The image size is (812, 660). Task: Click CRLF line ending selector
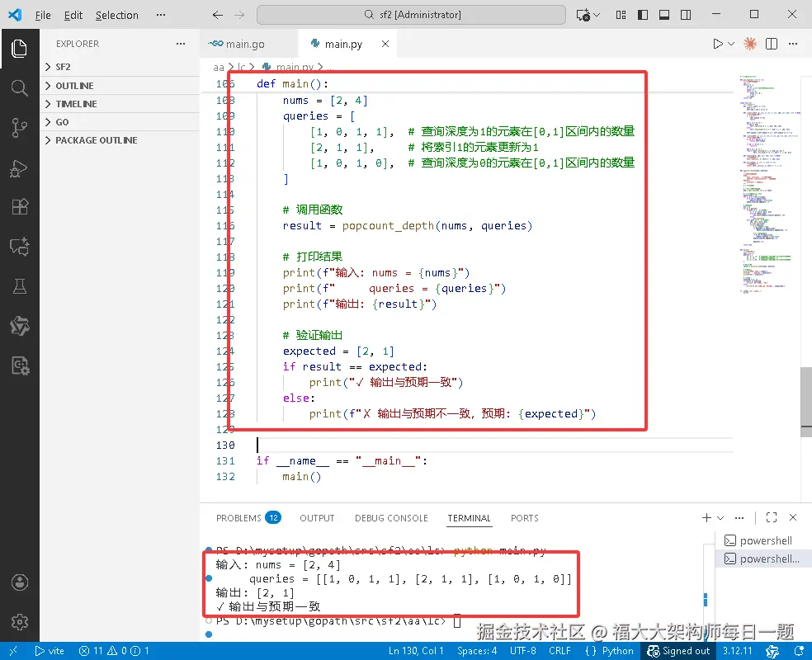[559, 651]
